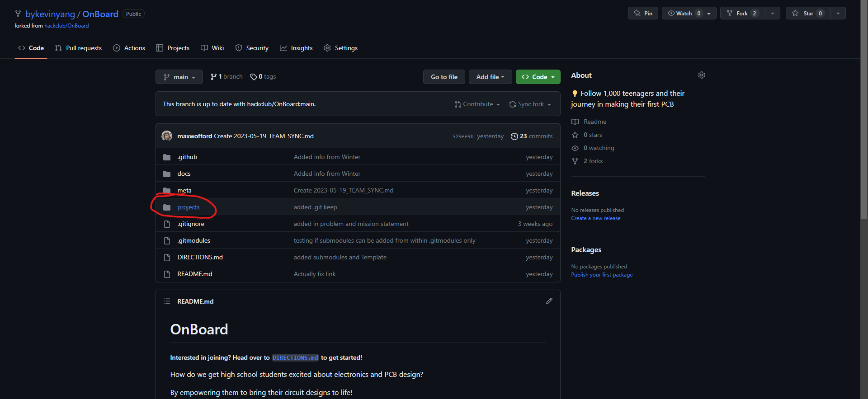The height and width of the screenshot is (399, 868).
Task: Follow the Create a new release link
Action: (595, 218)
